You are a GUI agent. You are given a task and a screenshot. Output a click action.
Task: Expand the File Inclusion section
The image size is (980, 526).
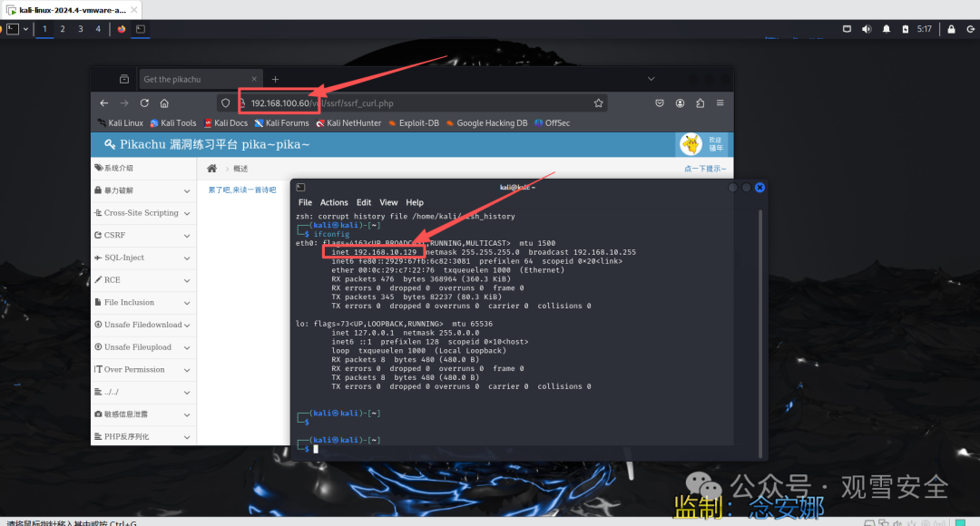pos(143,302)
